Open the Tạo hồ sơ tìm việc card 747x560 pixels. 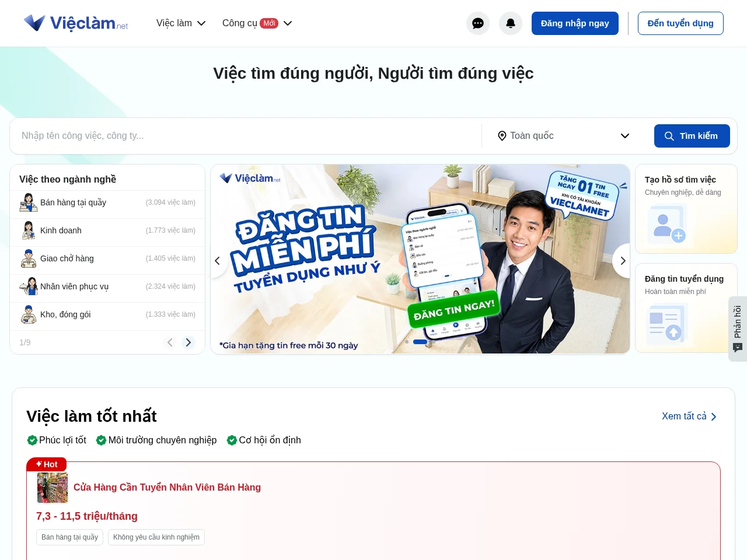[x=686, y=209]
